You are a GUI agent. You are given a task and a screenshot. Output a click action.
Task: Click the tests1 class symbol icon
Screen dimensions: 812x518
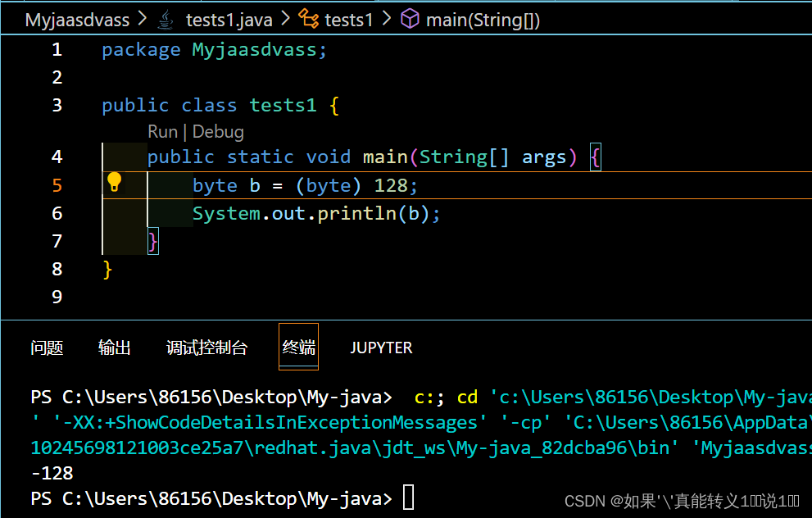(309, 19)
